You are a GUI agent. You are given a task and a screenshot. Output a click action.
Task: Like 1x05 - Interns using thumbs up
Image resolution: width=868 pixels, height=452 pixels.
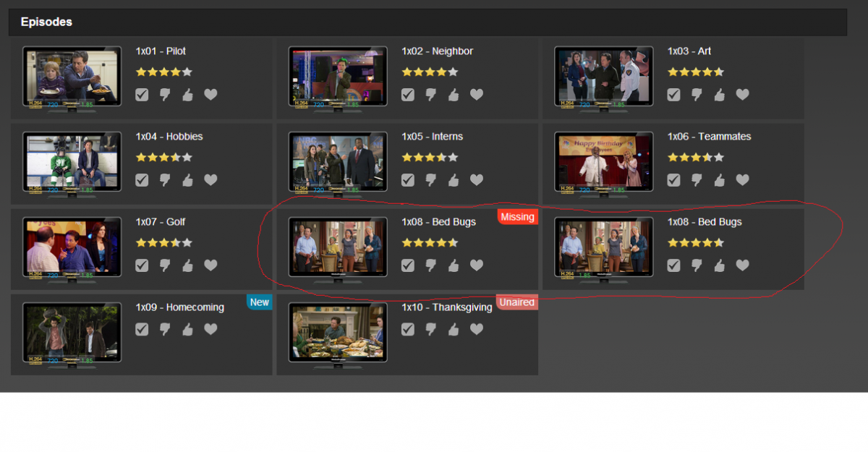pos(454,180)
